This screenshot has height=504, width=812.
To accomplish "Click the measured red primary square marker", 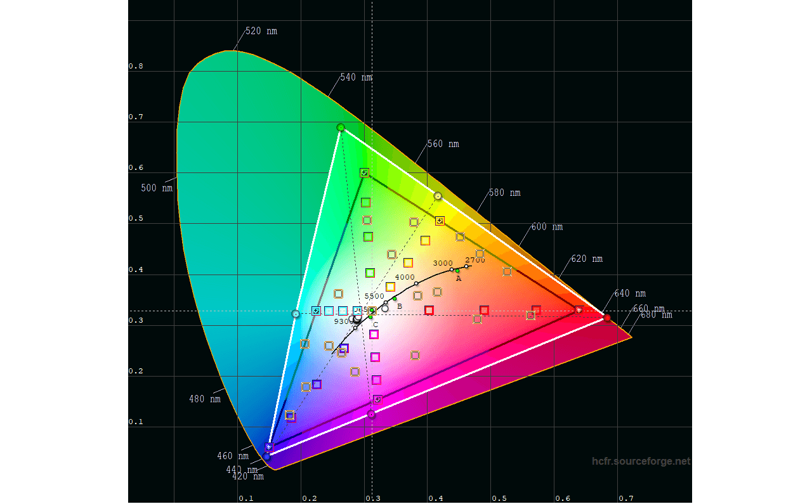I will [x=579, y=309].
